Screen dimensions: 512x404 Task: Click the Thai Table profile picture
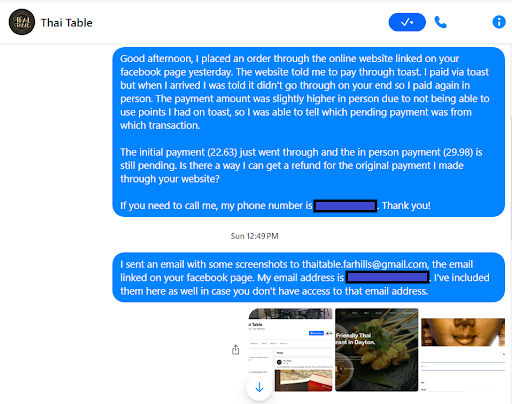pos(22,22)
